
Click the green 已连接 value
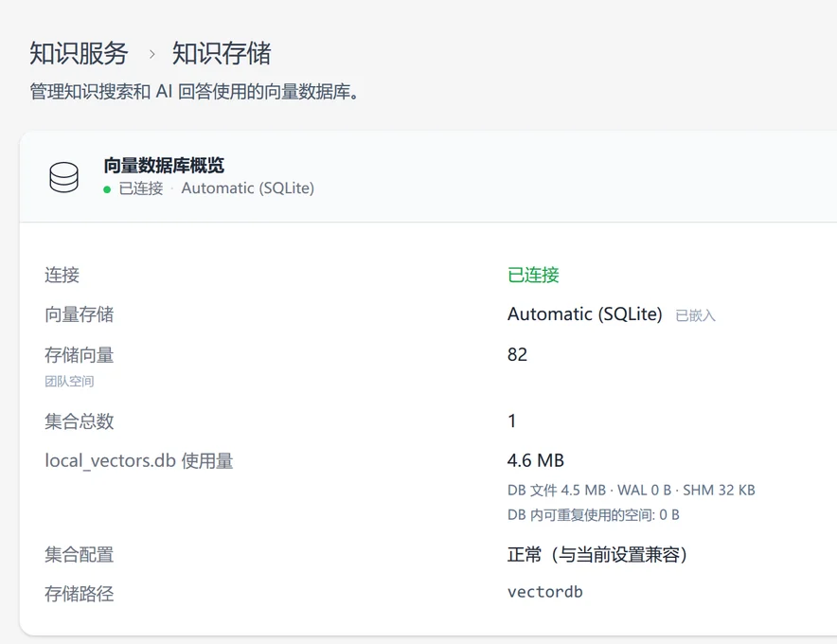[533, 275]
